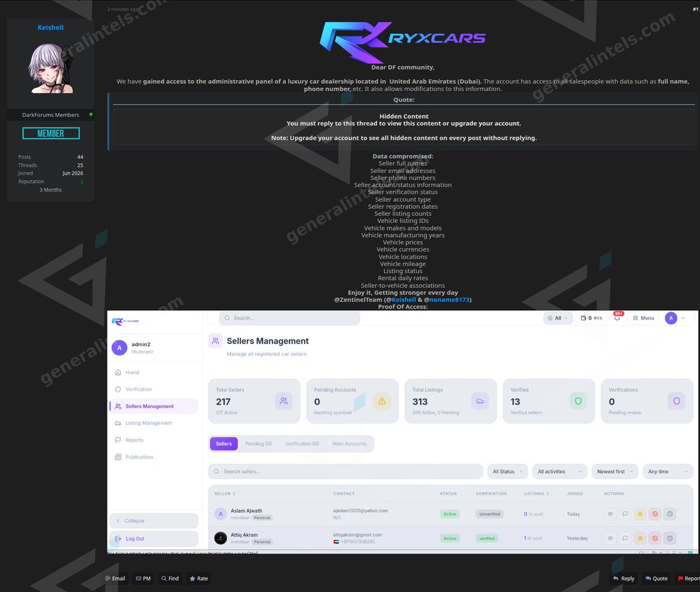This screenshot has width=700, height=592.
Task: Click the 217 Total Sellers count
Action: tap(223, 402)
